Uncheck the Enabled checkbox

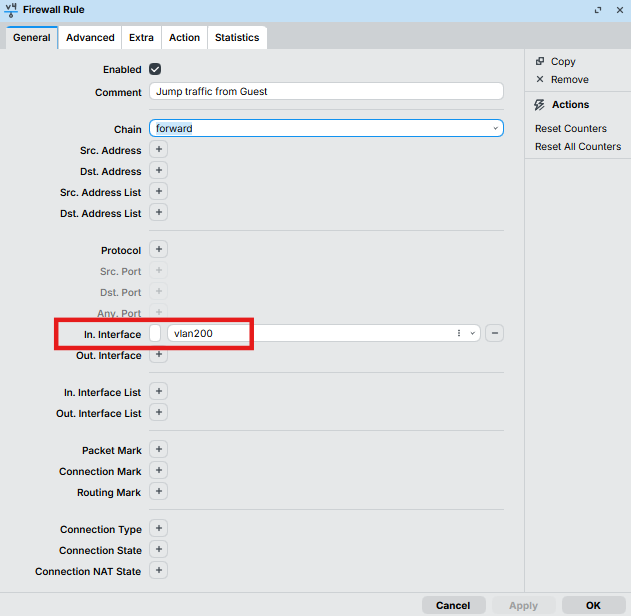click(x=155, y=69)
